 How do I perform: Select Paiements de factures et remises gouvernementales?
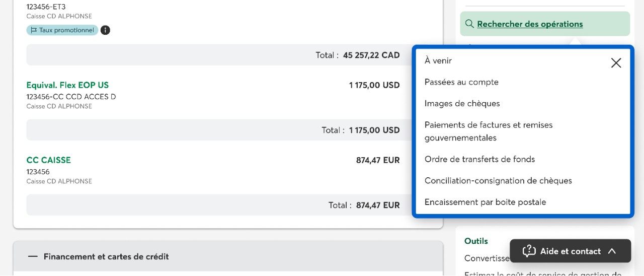pyautogui.click(x=488, y=131)
